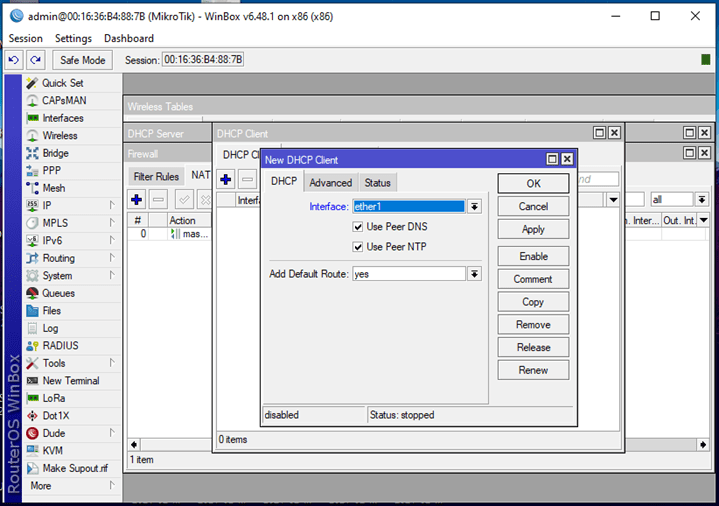Open the PPP sidebar entry
Viewport: 719px width, 506px height.
click(x=51, y=170)
